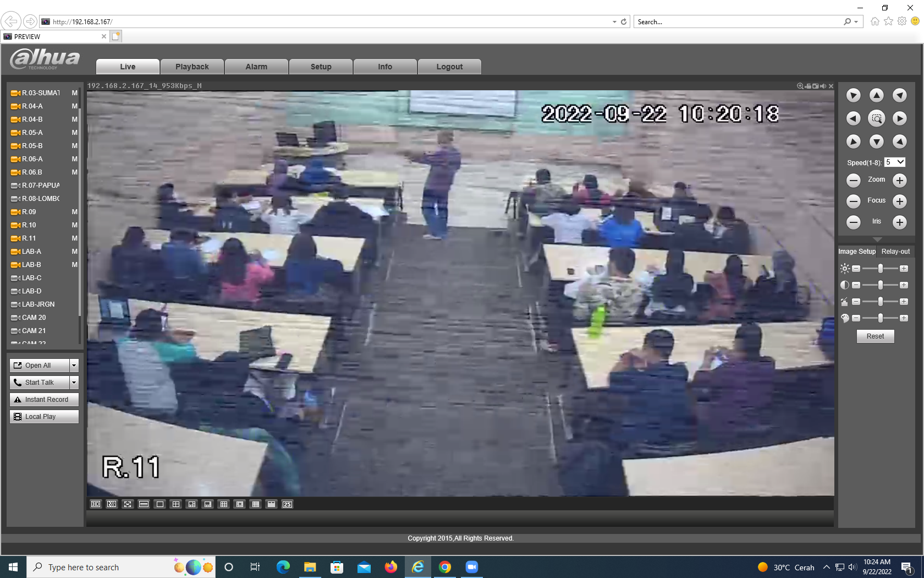This screenshot has height=578, width=924.
Task: Move PTZ camera diagonally down-right
Action: point(899,141)
